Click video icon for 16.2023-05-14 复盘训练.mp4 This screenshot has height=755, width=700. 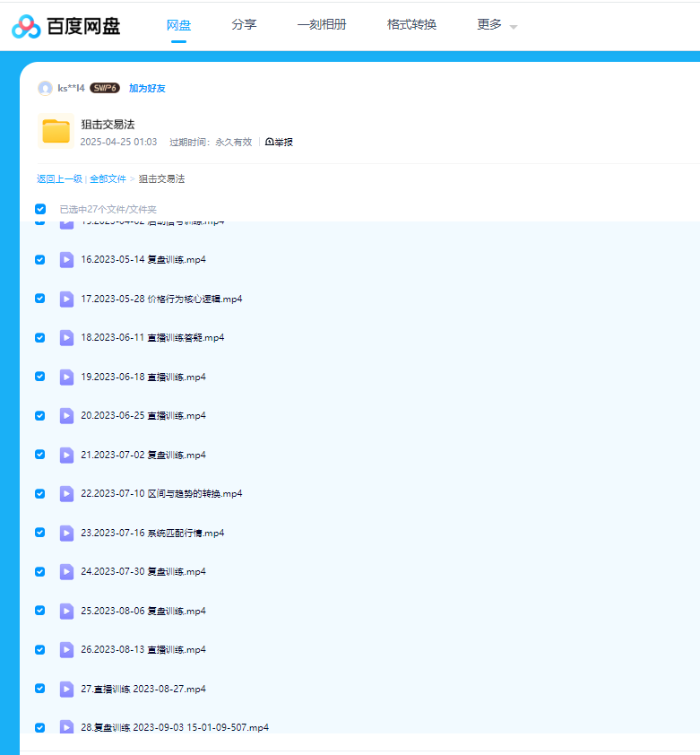click(x=66, y=260)
